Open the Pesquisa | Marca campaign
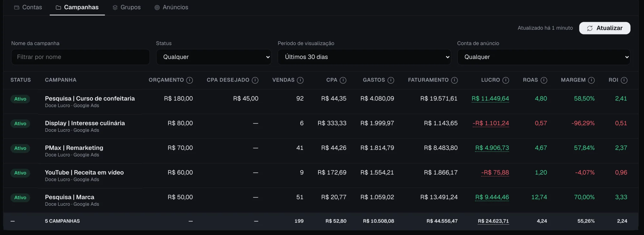 (70, 197)
